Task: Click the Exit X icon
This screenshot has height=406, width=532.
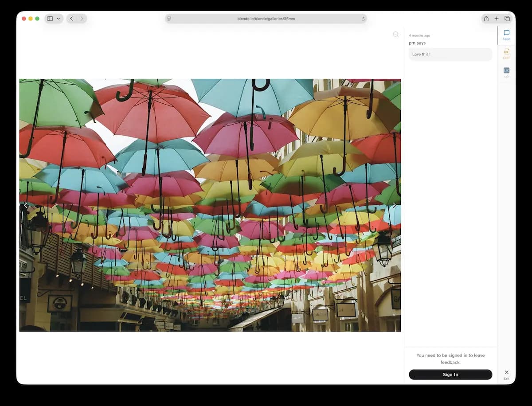Action: [x=506, y=372]
